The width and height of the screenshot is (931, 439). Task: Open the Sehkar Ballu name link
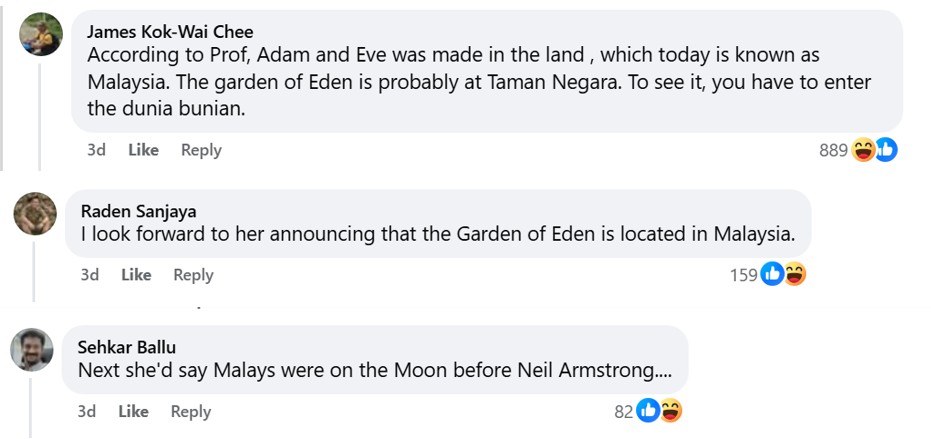coord(126,347)
